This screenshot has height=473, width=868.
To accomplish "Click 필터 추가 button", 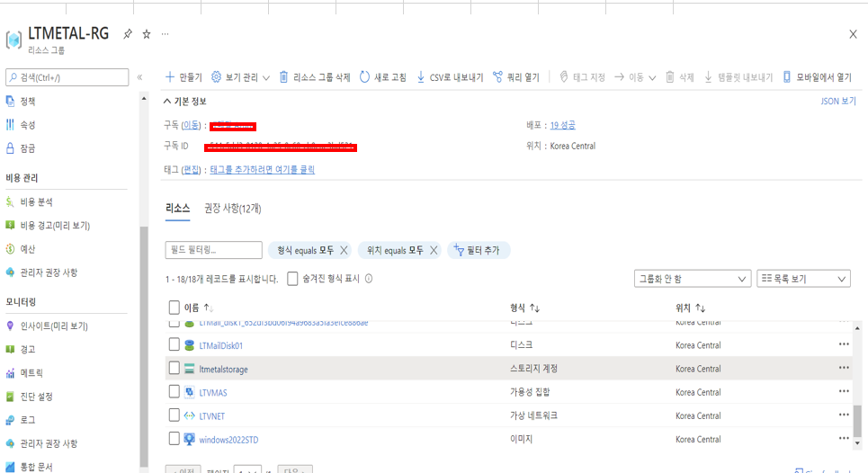I will coord(477,251).
